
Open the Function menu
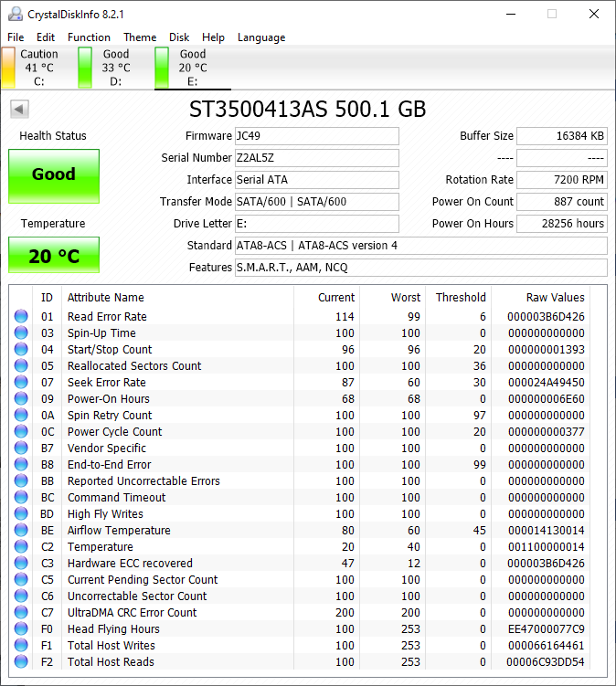click(x=89, y=37)
